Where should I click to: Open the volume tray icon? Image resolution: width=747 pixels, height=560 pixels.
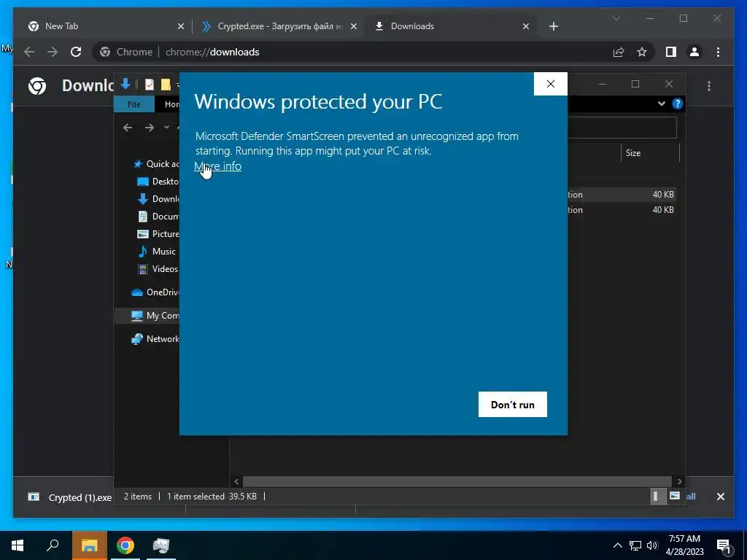coord(652,545)
